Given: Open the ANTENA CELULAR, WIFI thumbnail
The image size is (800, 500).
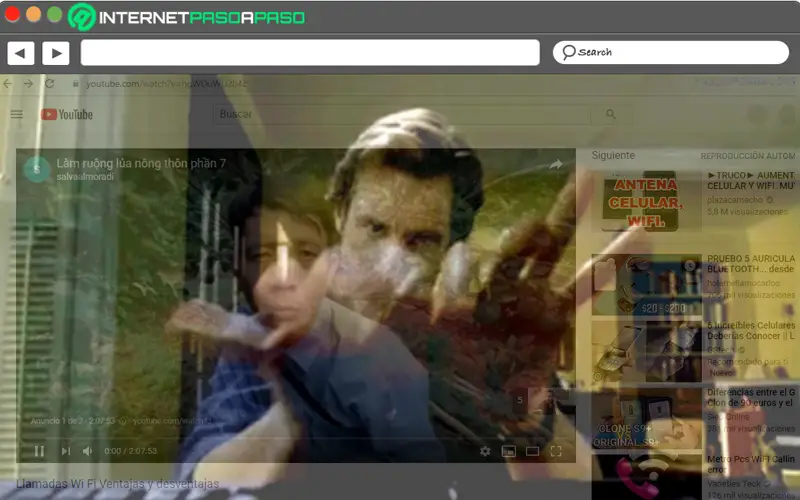Looking at the screenshot, I should 646,201.
